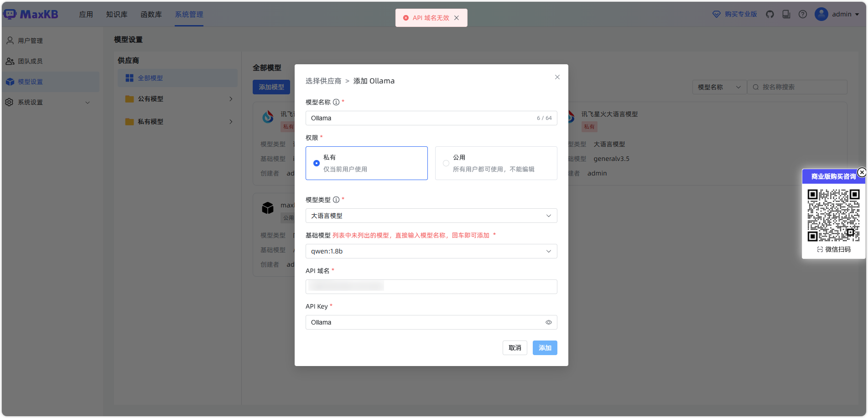Viewport: 868px width, 418px height.
Task: Open the documentation book icon
Action: coord(786,14)
